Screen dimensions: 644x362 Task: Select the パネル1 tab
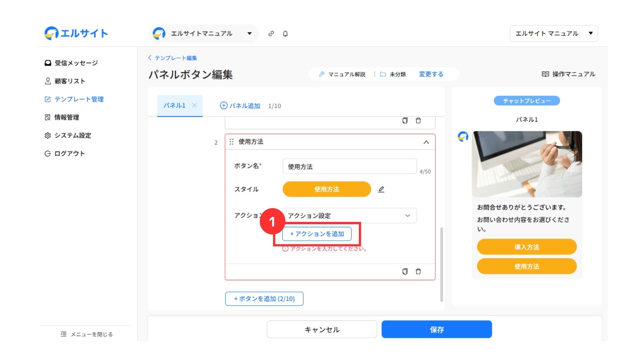point(174,106)
